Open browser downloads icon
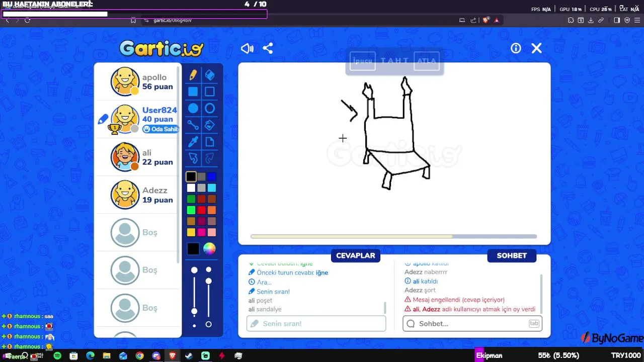The width and height of the screenshot is (644, 362). (x=591, y=20)
